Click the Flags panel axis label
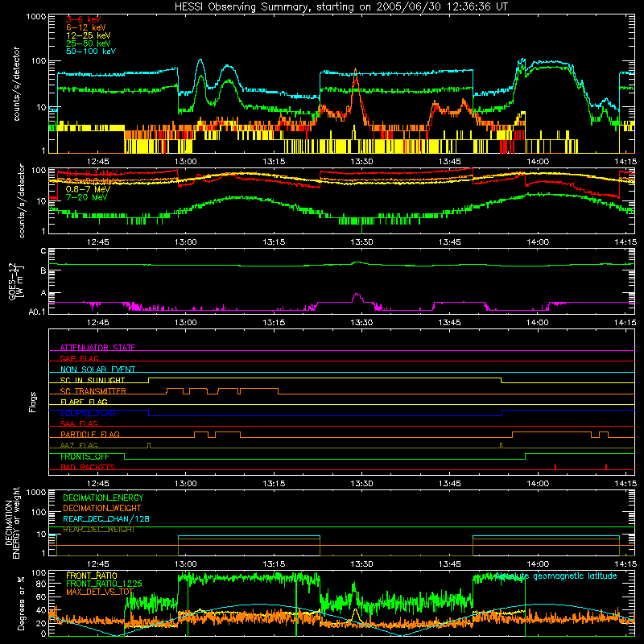Image resolution: width=644 pixels, height=644 pixels. pyautogui.click(x=32, y=402)
